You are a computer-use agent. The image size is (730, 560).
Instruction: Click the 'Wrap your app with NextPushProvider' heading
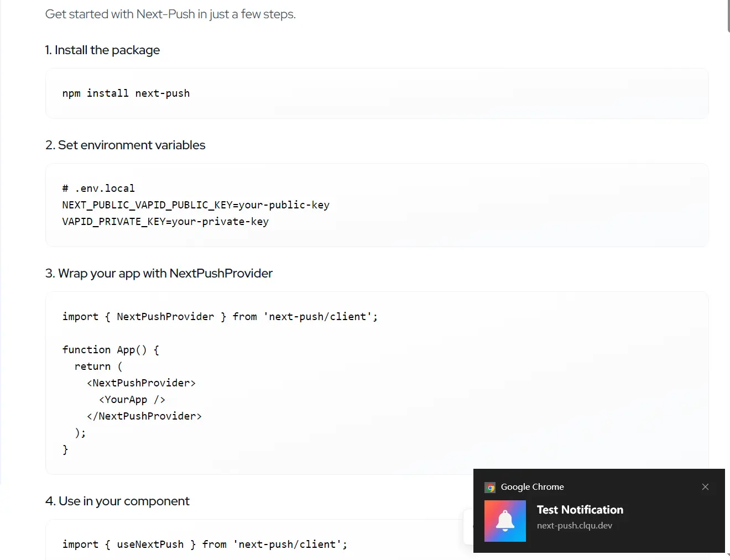159,274
